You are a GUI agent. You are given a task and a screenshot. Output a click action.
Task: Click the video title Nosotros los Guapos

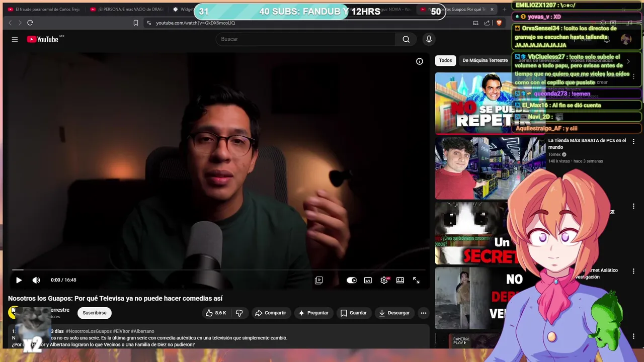(115, 299)
